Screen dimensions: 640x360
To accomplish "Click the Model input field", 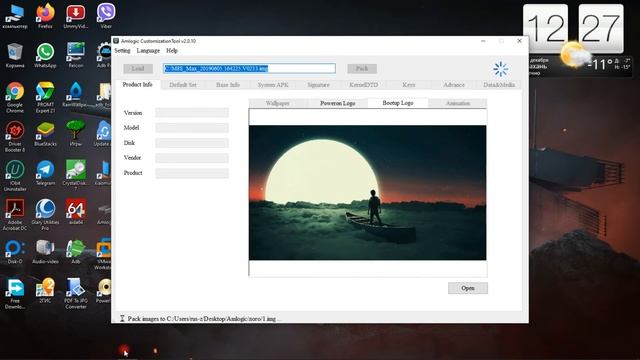I will tap(192, 128).
